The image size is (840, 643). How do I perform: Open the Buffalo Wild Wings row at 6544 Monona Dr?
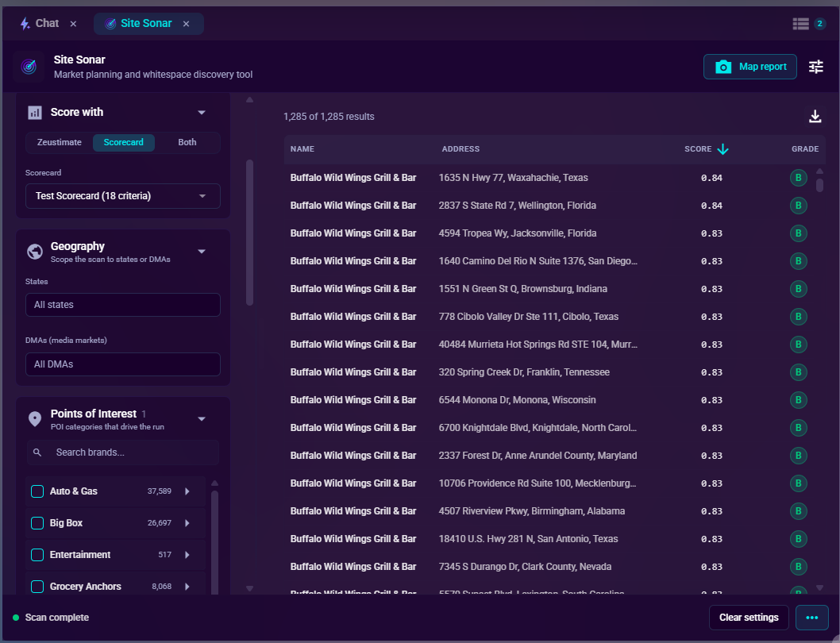[x=549, y=400]
